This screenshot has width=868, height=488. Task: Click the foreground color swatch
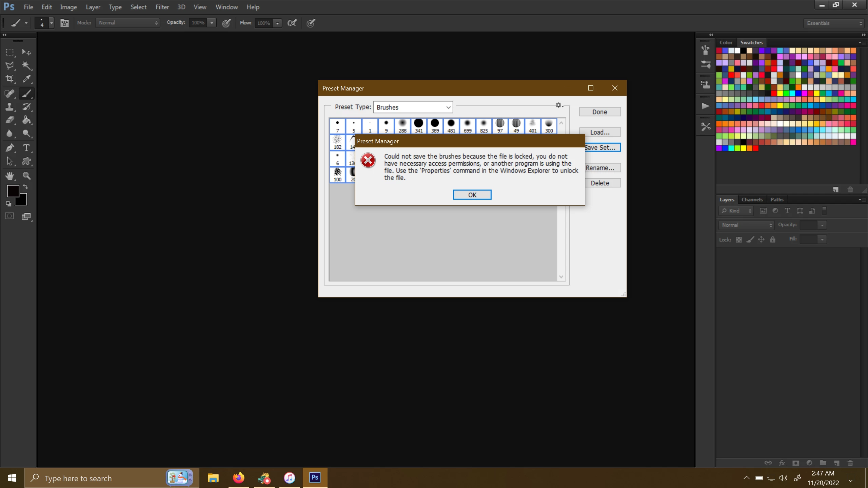point(13,191)
